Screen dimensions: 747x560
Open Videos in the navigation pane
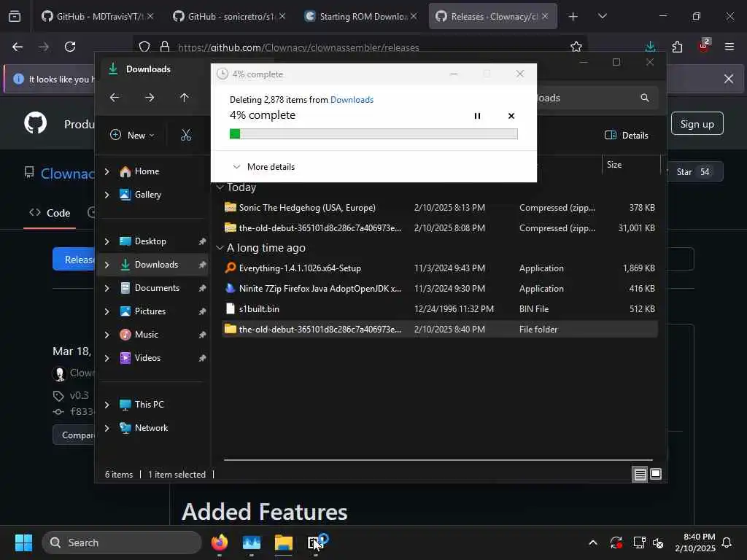147,357
